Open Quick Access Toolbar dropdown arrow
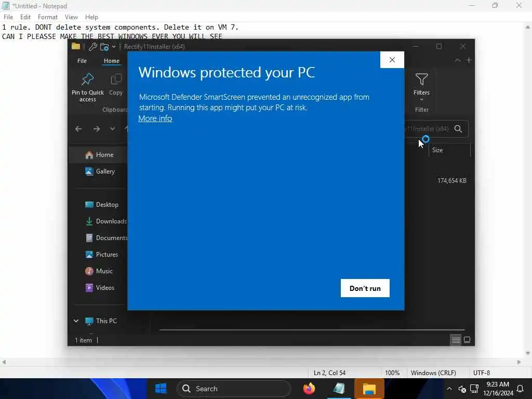532x399 pixels. [x=114, y=47]
